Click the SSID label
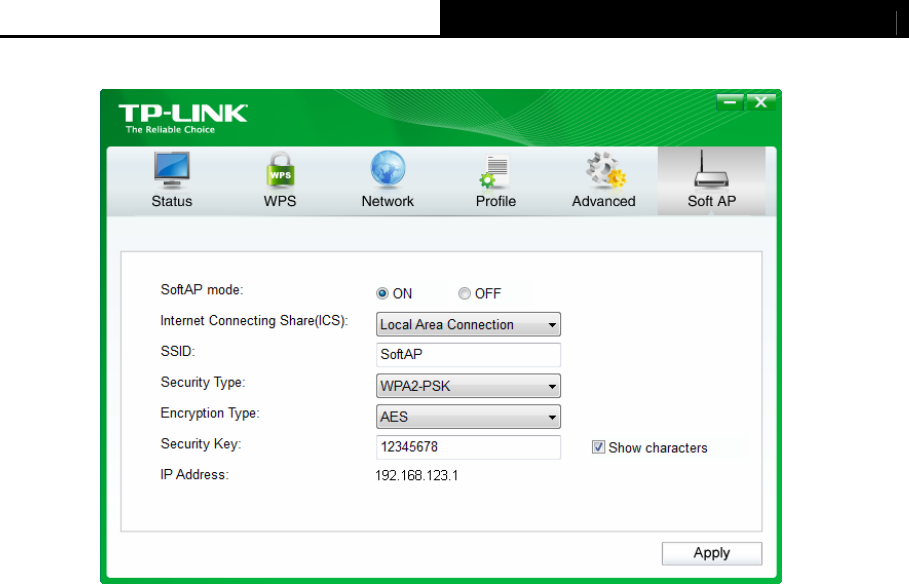909x584 pixels. [178, 351]
